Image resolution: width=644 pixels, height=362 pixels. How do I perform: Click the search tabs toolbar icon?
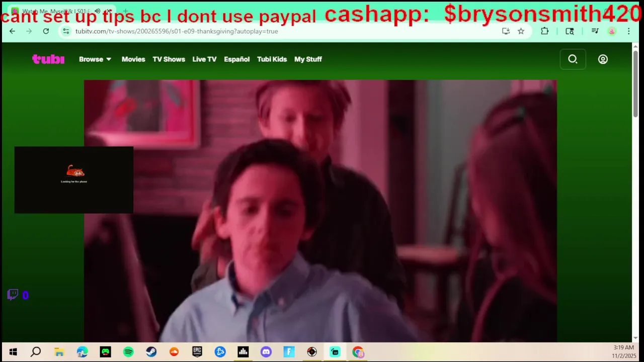[x=570, y=31]
